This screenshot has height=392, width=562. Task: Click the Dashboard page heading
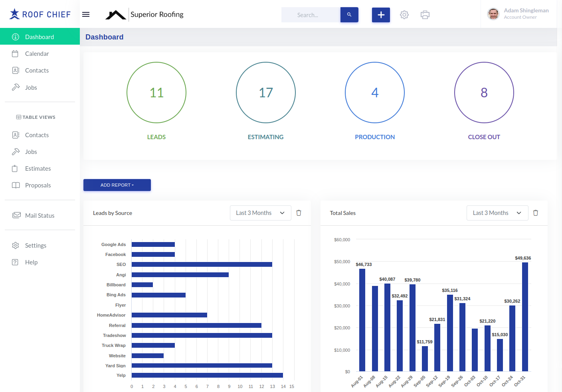pyautogui.click(x=105, y=37)
